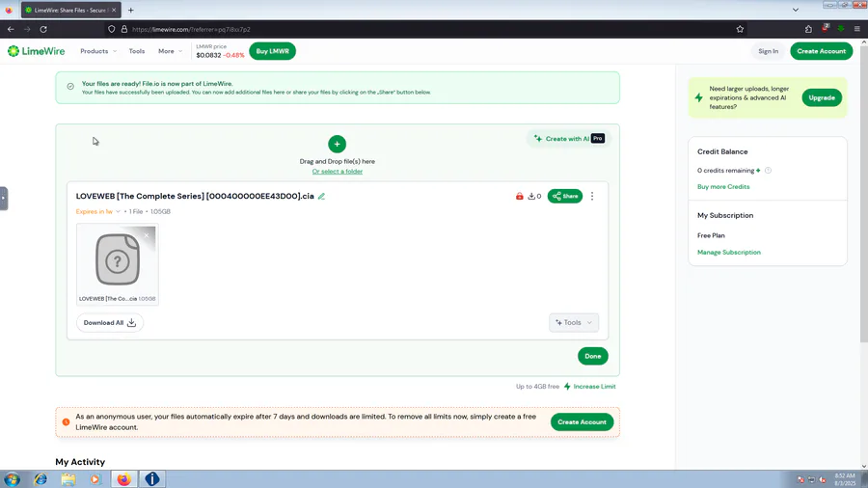Open the three-dot options menu
Image resolution: width=868 pixels, height=488 pixels.
[592, 196]
